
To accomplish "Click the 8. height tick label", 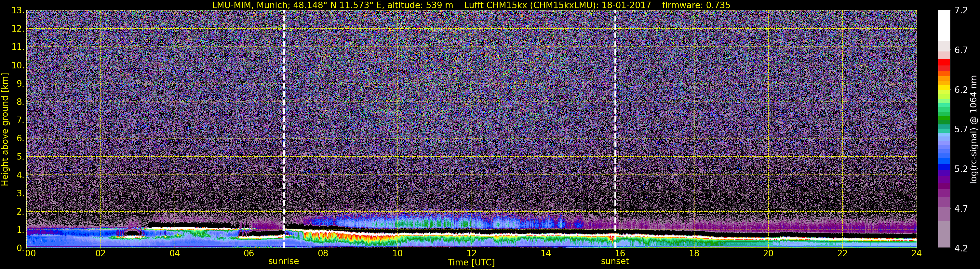I will [x=20, y=102].
